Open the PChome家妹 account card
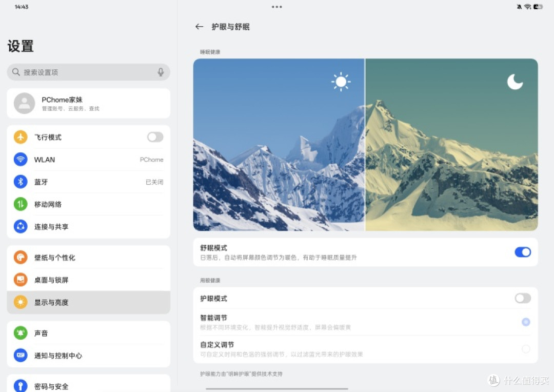 click(x=88, y=103)
